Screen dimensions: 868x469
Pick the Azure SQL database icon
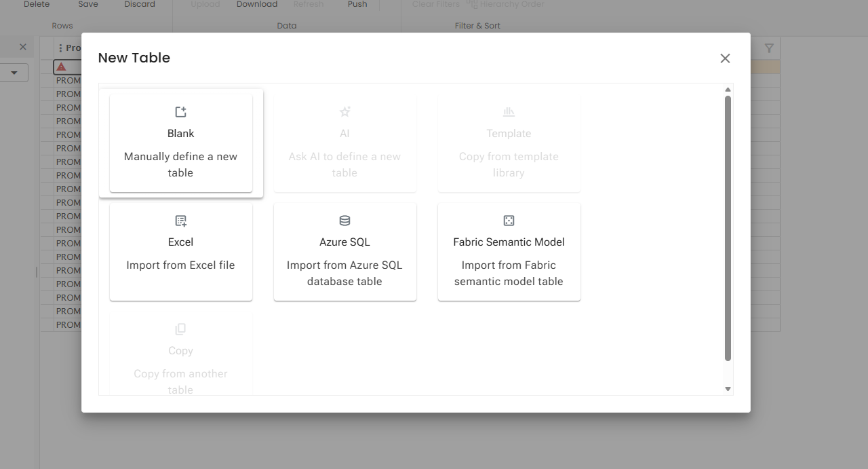coord(344,221)
